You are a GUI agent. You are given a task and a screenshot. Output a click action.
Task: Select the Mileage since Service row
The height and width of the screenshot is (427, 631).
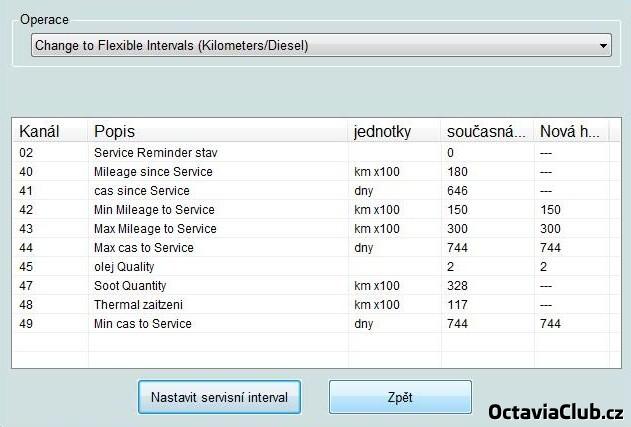tap(153, 172)
